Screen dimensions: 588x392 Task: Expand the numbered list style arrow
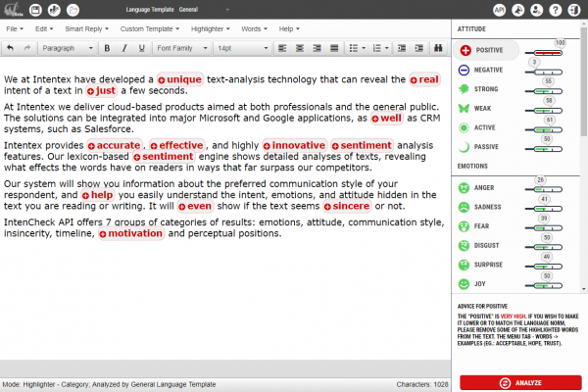[387, 48]
